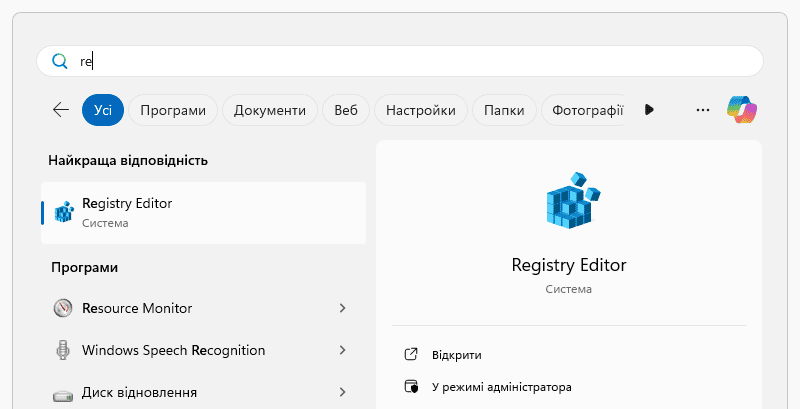
Task: Open the three-dots more options menu
Action: coord(702,110)
